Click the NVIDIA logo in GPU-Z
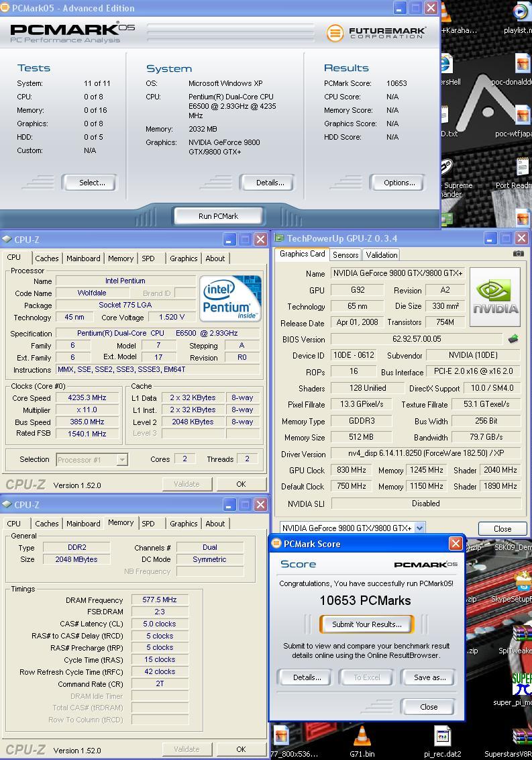532x760 pixels. click(x=495, y=297)
